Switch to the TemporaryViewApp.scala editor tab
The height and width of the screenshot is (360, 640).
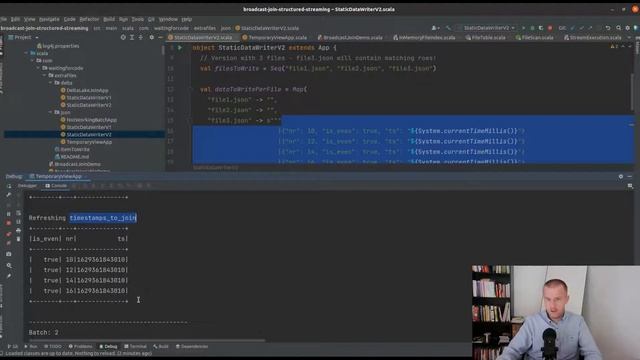coord(275,38)
